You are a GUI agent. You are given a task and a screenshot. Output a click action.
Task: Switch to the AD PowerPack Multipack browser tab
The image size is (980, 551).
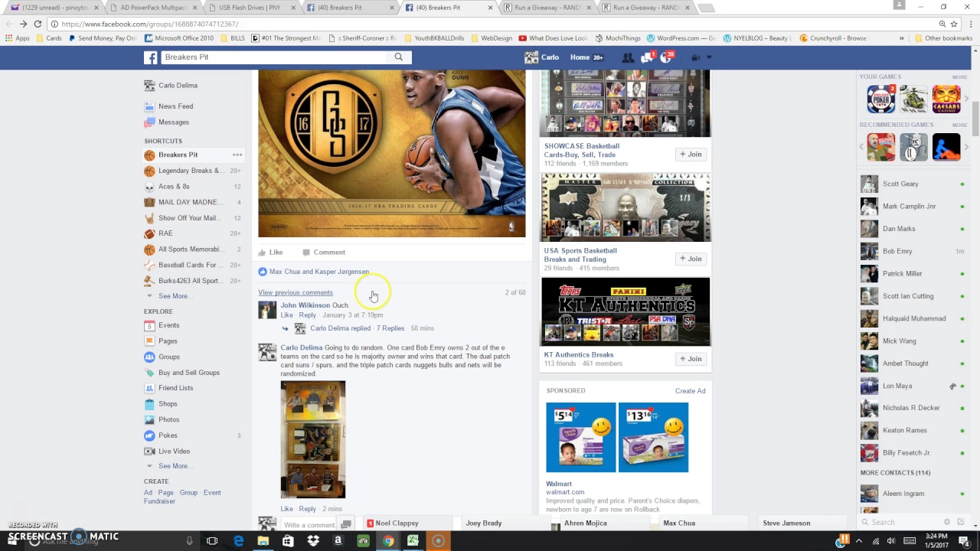click(153, 8)
